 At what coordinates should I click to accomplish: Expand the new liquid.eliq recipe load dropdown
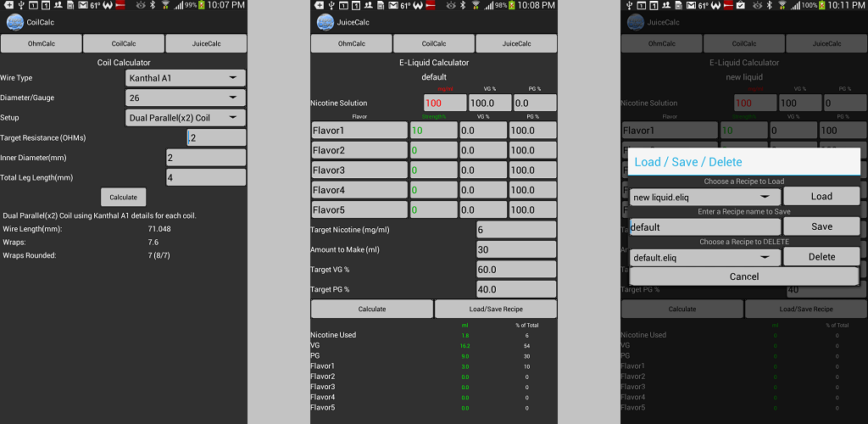[x=705, y=197]
